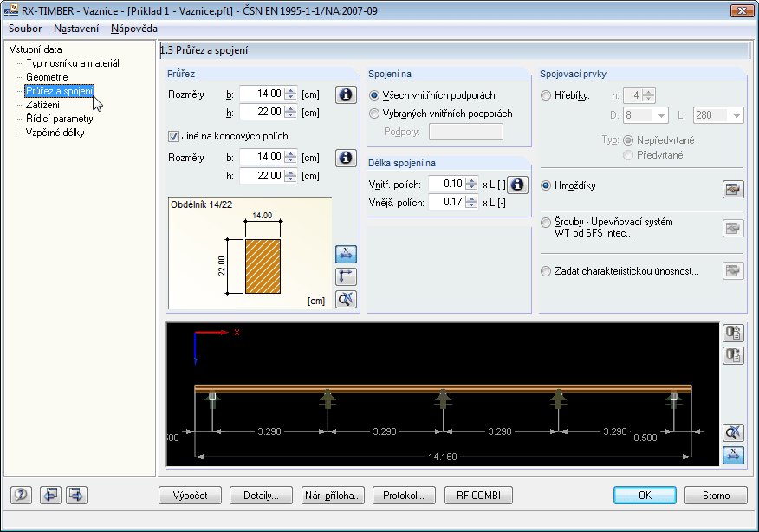Select Nepředvrtané nail type
759x532 pixels.
(628, 140)
